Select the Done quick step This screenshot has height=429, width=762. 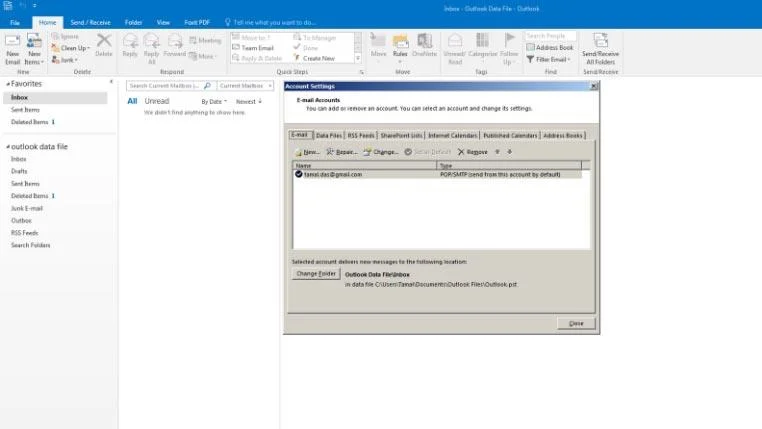tap(306, 48)
